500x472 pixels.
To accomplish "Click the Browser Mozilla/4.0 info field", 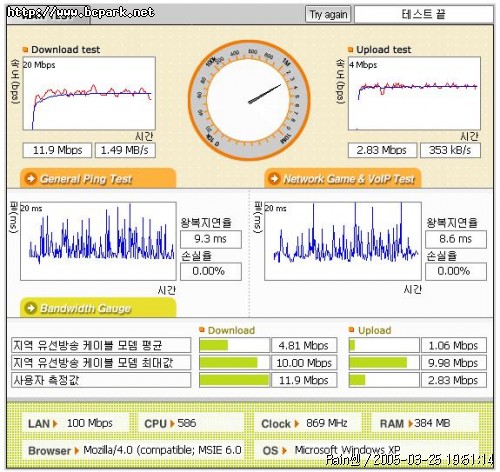I will point(133,450).
